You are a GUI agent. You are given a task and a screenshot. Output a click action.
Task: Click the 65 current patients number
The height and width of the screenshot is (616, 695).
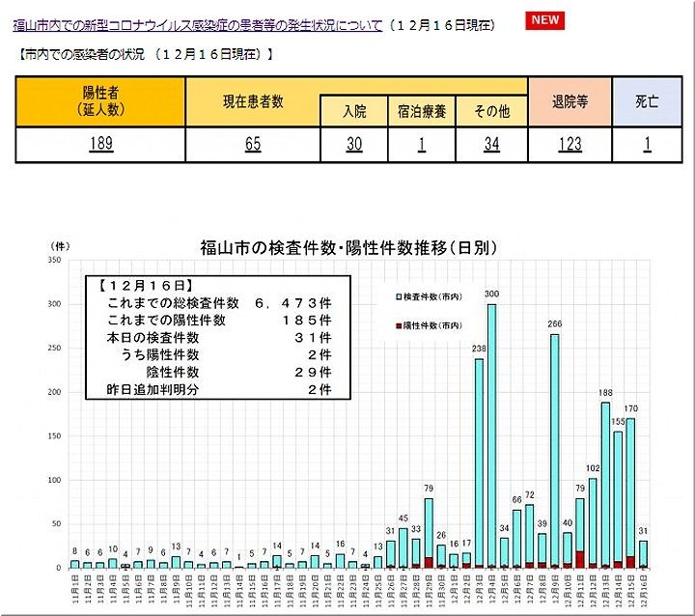pos(252,145)
